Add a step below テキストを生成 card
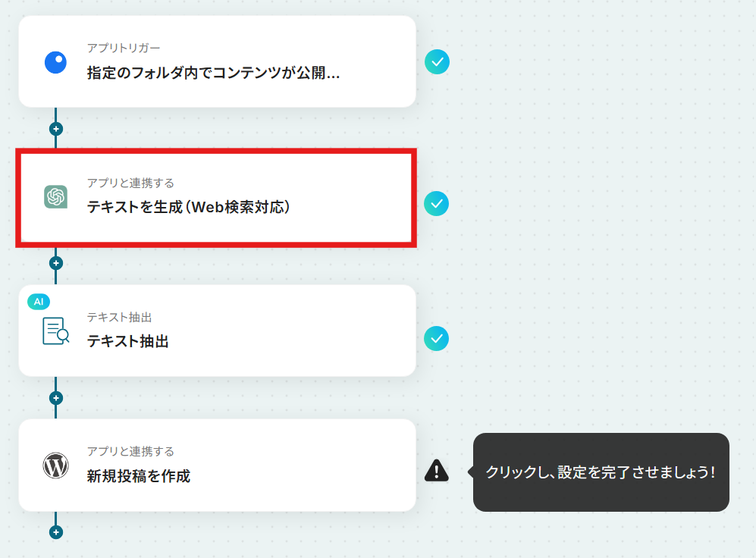Viewport: 756px width, 558px height. pyautogui.click(x=56, y=263)
